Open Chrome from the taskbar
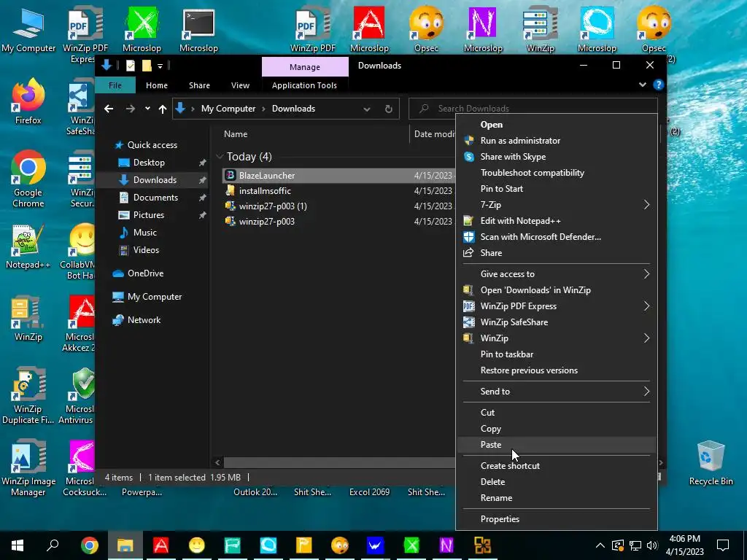 (89, 545)
